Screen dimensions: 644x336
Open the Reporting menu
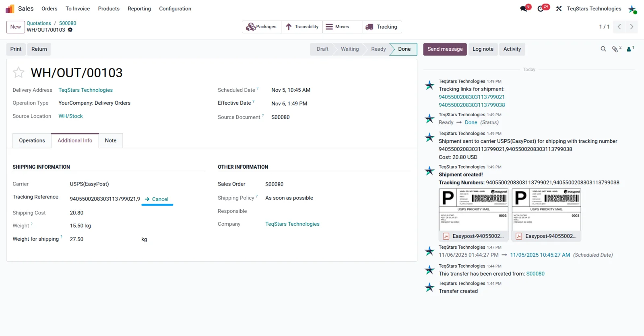pos(139,8)
